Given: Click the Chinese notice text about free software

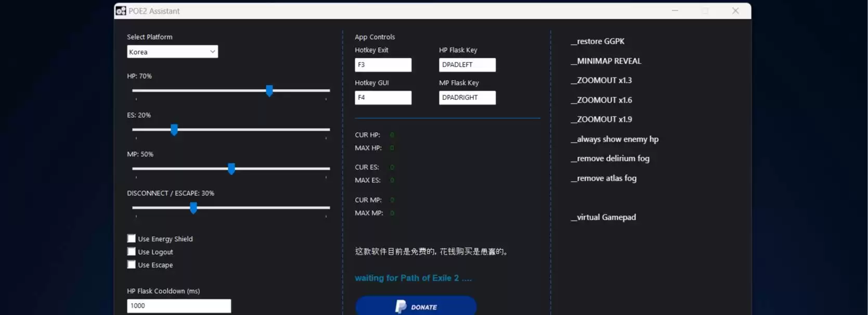Looking at the screenshot, I should (432, 251).
